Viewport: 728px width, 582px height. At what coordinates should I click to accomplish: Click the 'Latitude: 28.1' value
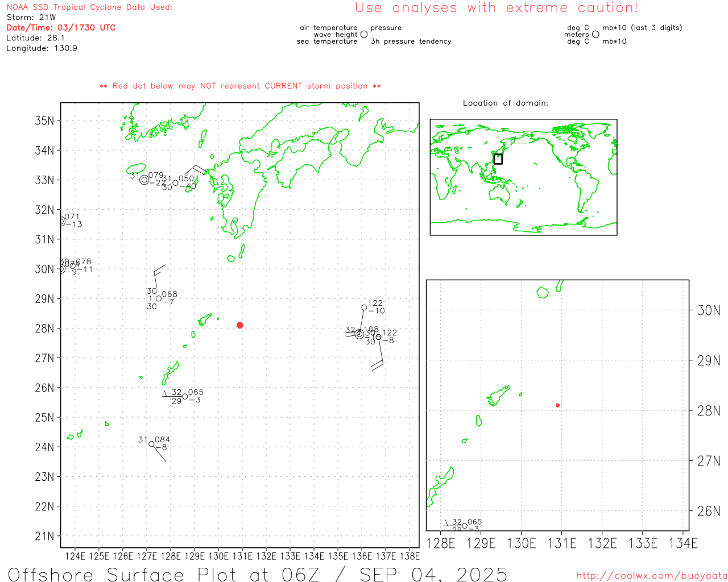(35, 38)
